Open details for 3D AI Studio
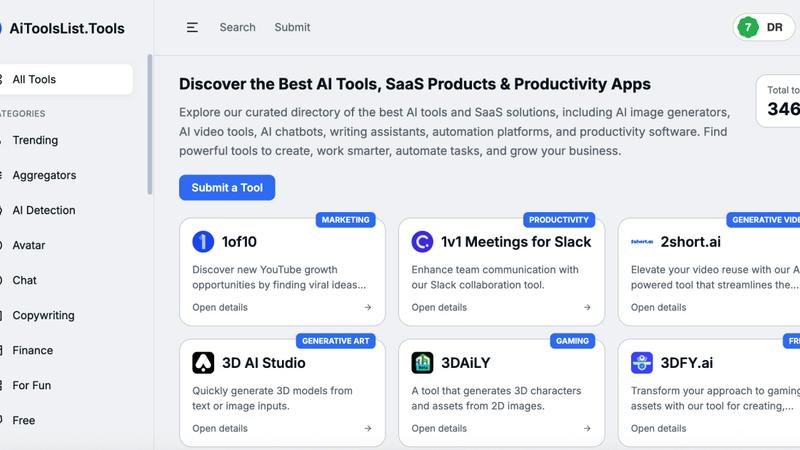 coord(220,429)
